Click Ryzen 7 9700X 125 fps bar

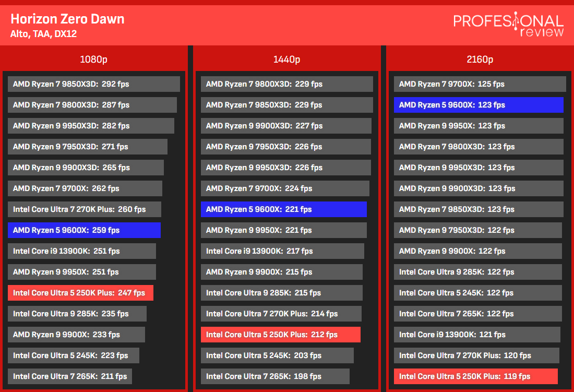pyautogui.click(x=480, y=84)
